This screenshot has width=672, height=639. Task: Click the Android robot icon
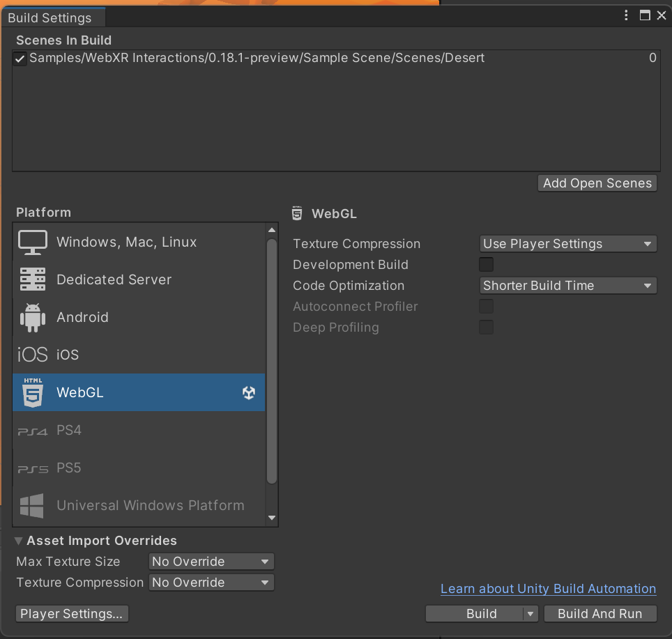click(x=33, y=317)
